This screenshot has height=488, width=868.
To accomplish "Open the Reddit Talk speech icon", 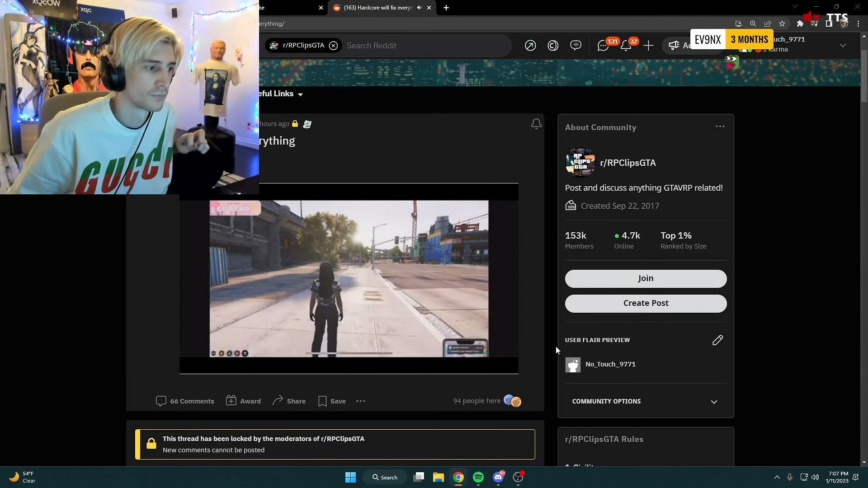I will point(576,46).
